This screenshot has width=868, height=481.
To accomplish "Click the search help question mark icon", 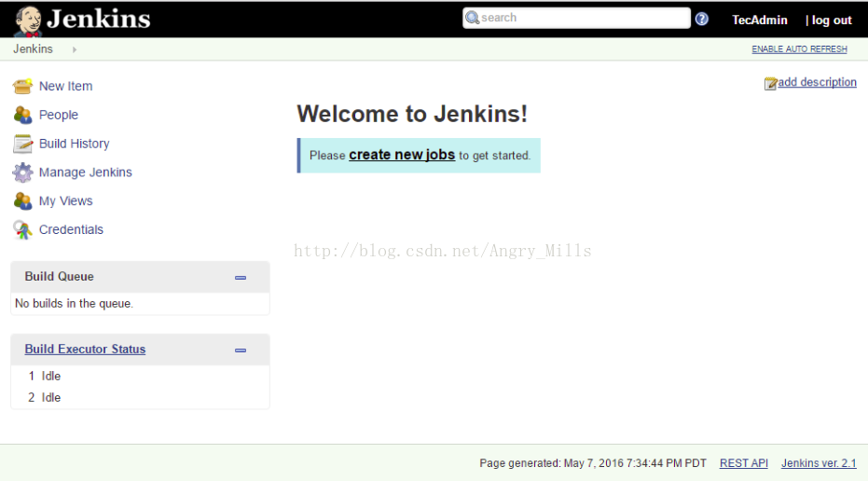I will coord(701,19).
